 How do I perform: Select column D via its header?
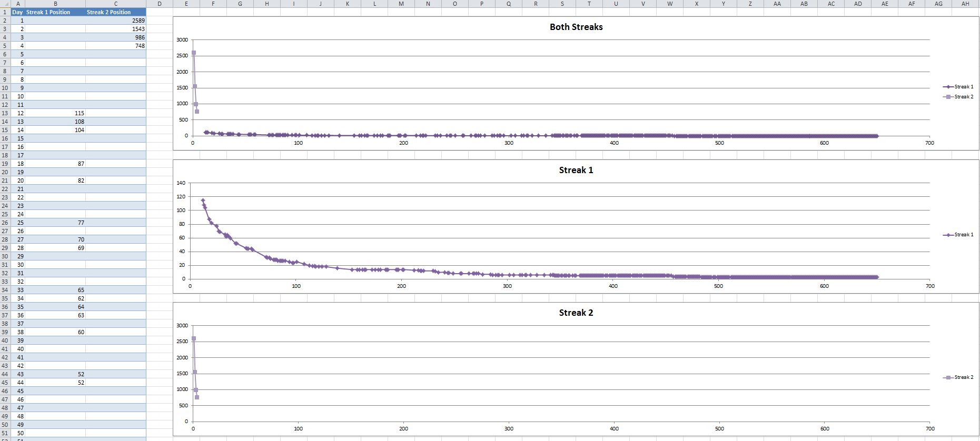[x=159, y=4]
